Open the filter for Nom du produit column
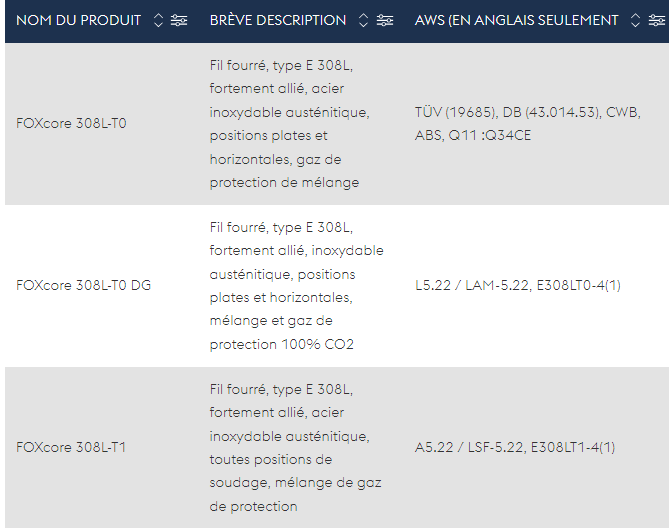Screen dimensions: 669x528 [179, 21]
